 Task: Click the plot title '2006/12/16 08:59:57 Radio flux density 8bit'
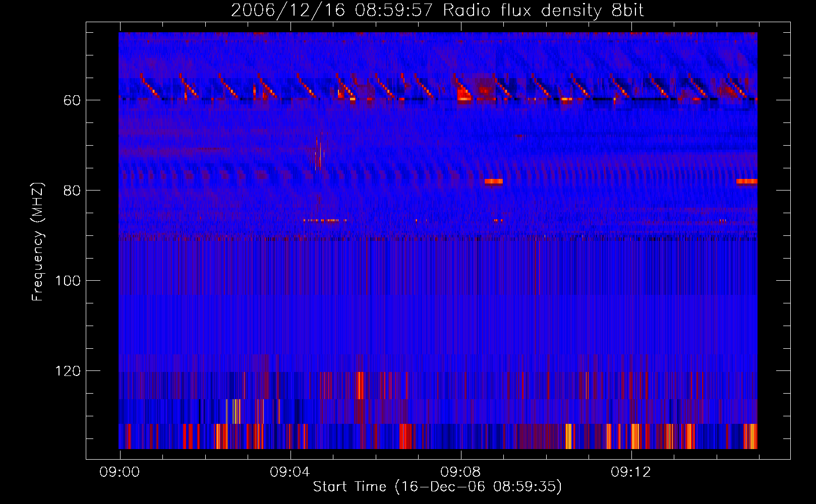(437, 10)
